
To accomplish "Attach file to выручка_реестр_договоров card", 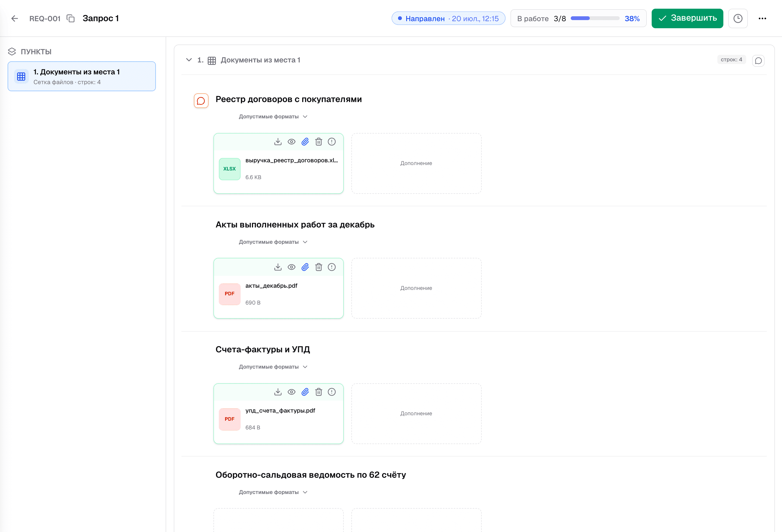I will [305, 142].
